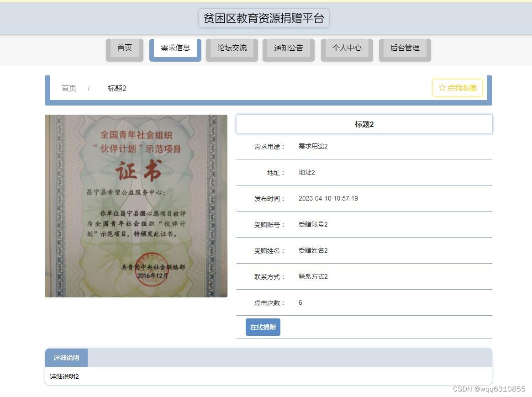
Task: Click the 受赠账号2 value
Action: pyautogui.click(x=313, y=224)
